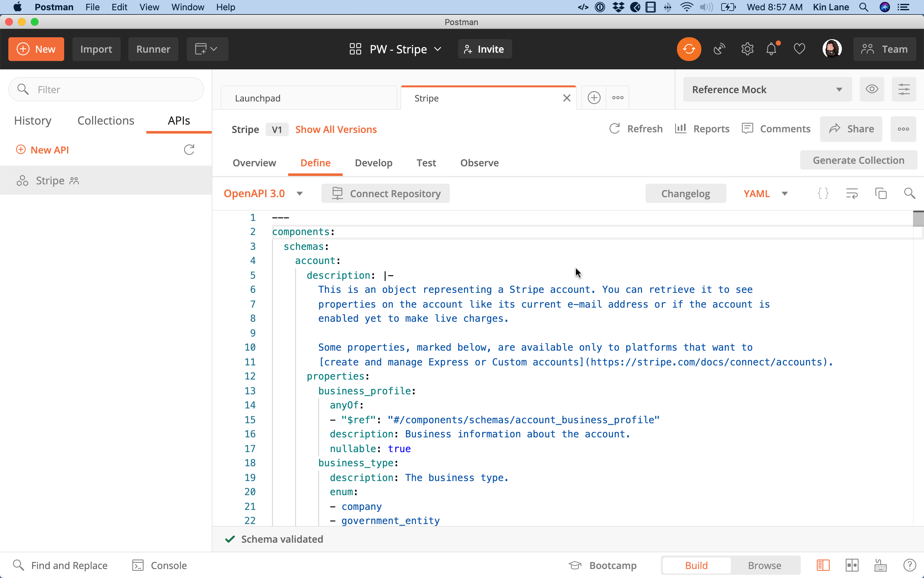
Task: Expand the PW - Stripe workspace switcher
Action: pos(396,49)
